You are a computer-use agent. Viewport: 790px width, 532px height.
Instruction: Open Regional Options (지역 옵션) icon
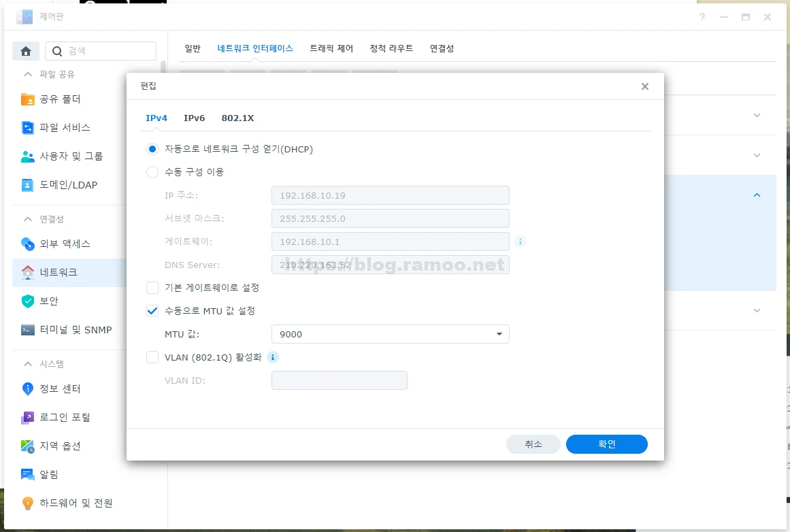click(x=28, y=446)
